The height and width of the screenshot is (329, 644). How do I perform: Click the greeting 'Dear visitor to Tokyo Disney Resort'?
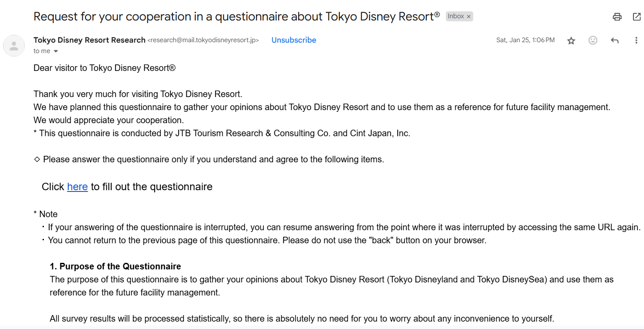tap(104, 68)
